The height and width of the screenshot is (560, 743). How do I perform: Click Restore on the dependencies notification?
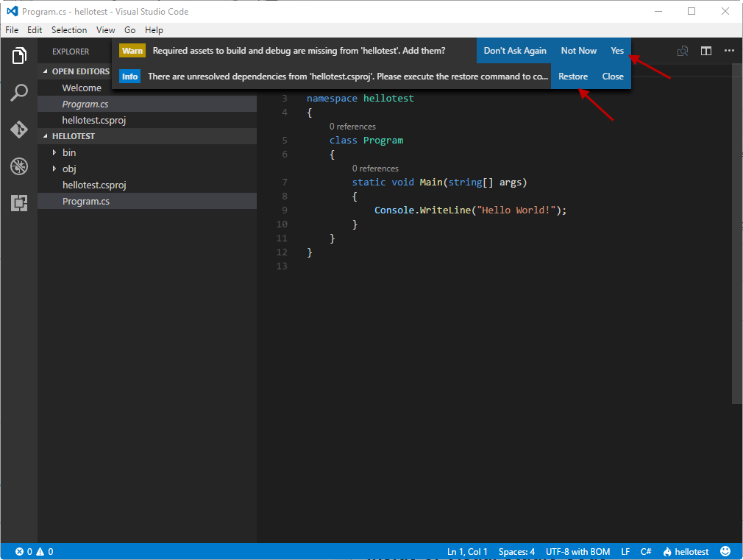tap(573, 76)
